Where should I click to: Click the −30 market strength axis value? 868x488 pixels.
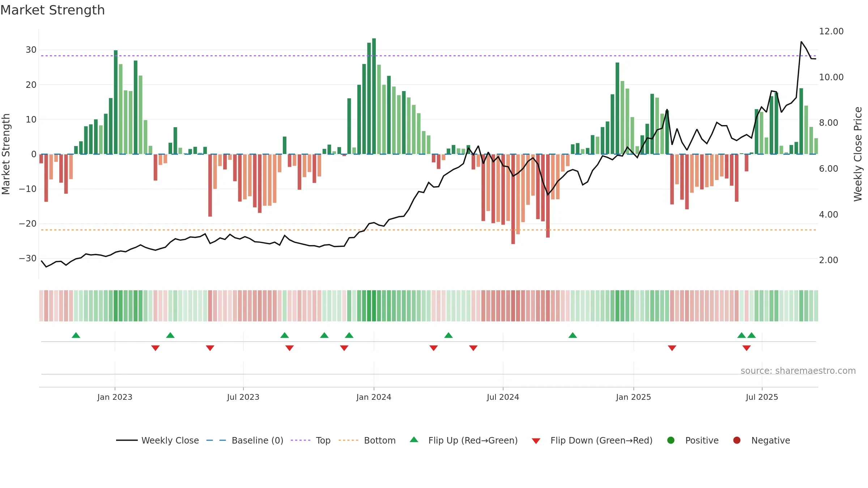coord(28,258)
